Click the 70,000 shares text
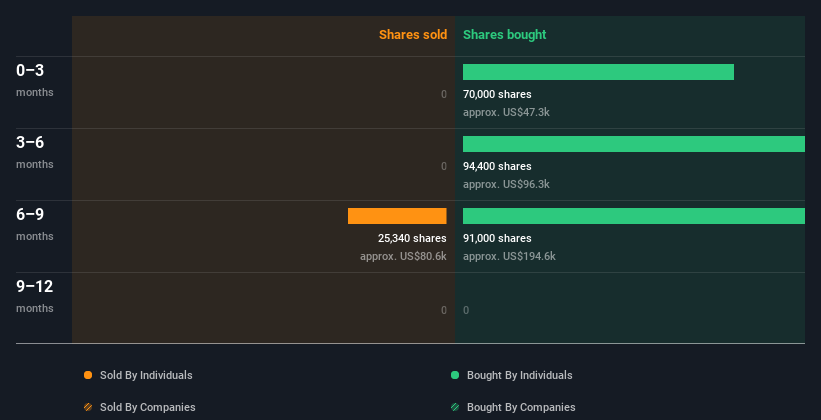The height and width of the screenshot is (420, 821). pyautogui.click(x=497, y=94)
